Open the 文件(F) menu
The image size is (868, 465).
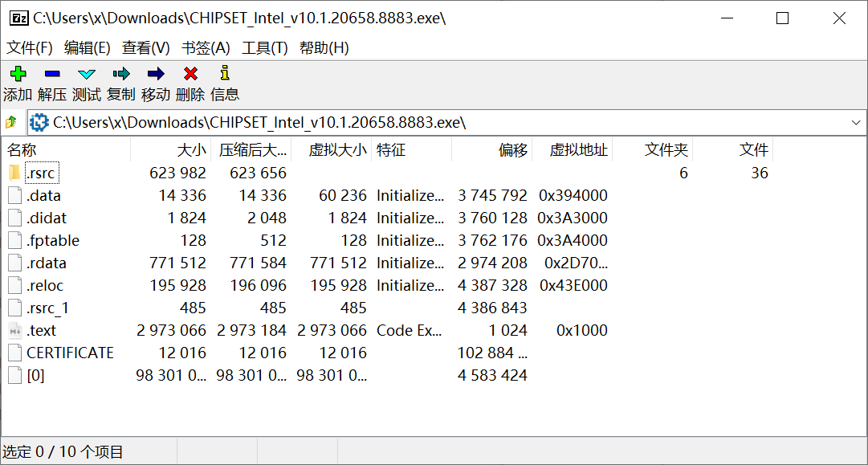point(30,48)
